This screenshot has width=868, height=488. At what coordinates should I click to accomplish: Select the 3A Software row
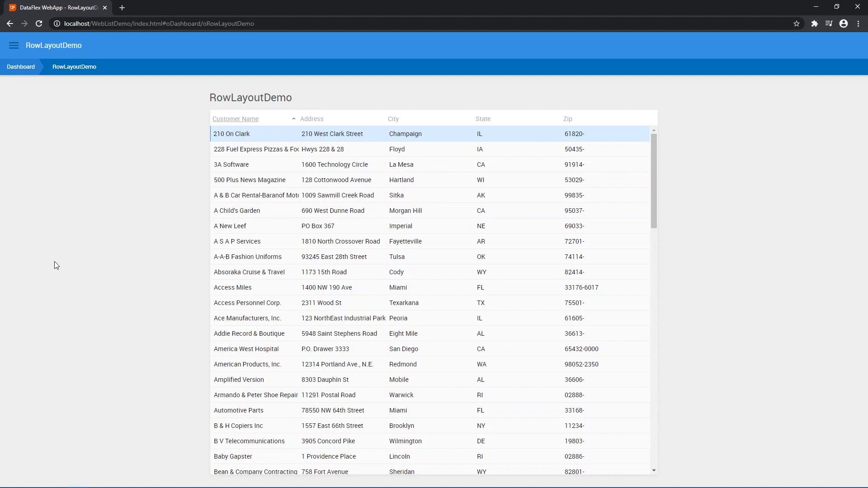[231, 164]
